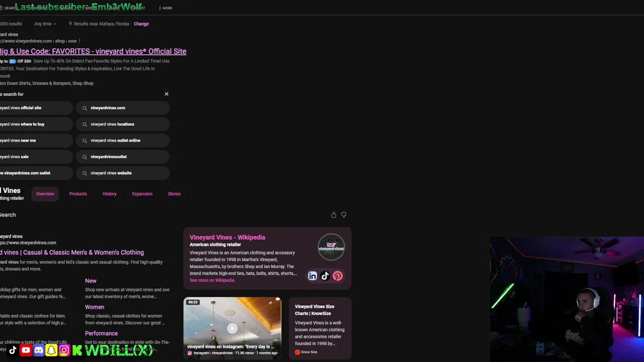The width and height of the screenshot is (644, 362).
Task: Select vineyard vines near me suggestion
Action: pos(35,140)
